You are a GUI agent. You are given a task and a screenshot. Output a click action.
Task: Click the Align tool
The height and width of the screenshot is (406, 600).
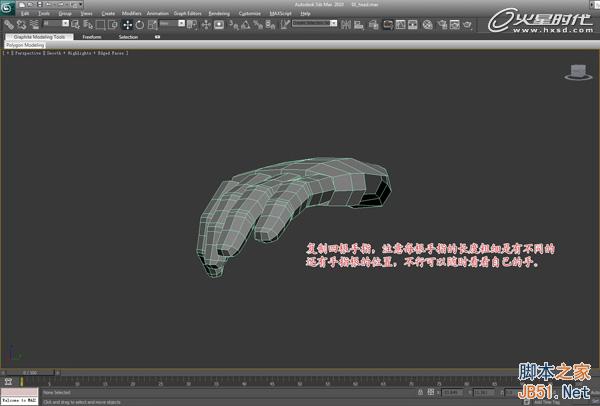359,25
